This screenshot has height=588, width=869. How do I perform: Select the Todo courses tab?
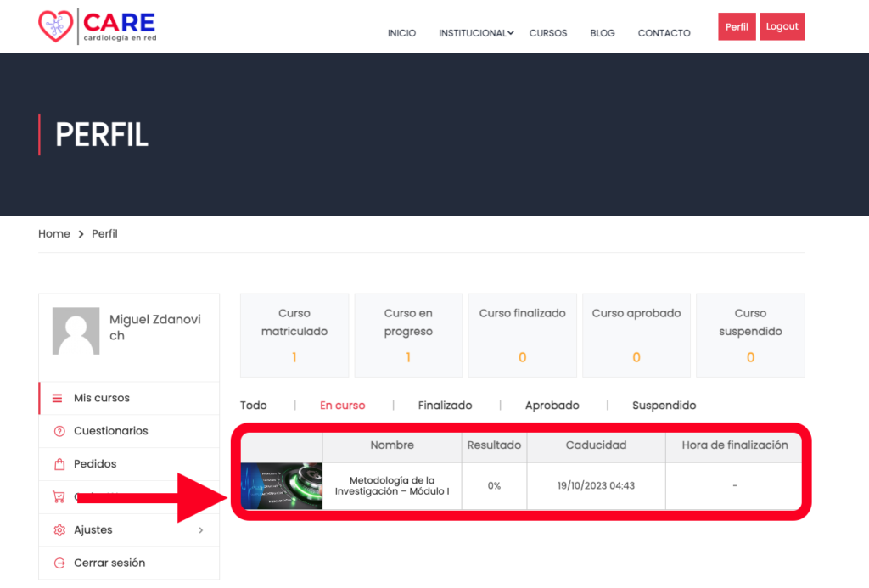(x=253, y=406)
